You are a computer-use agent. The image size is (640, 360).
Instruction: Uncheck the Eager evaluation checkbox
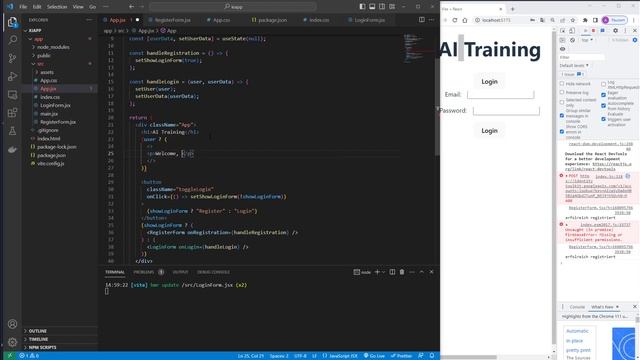[603, 95]
